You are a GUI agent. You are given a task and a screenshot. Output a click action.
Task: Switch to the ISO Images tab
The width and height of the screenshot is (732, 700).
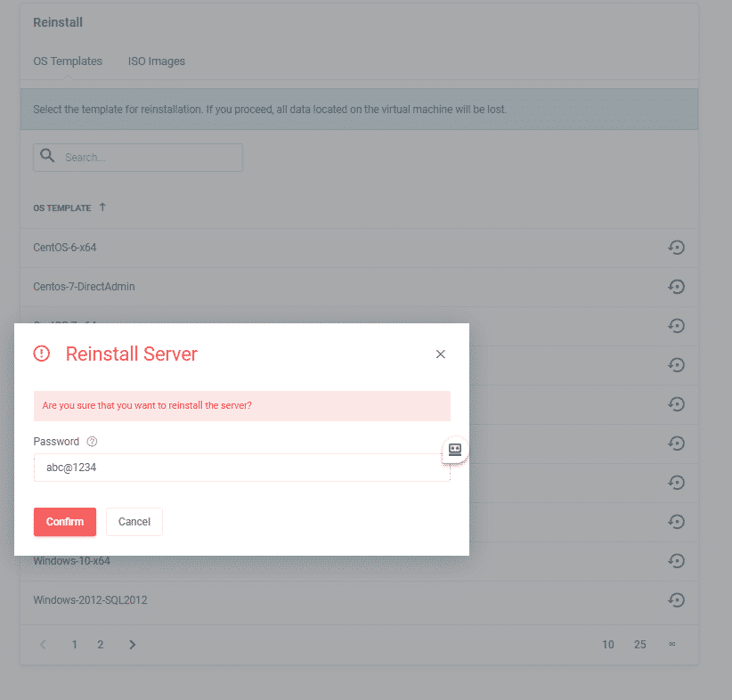coord(157,61)
